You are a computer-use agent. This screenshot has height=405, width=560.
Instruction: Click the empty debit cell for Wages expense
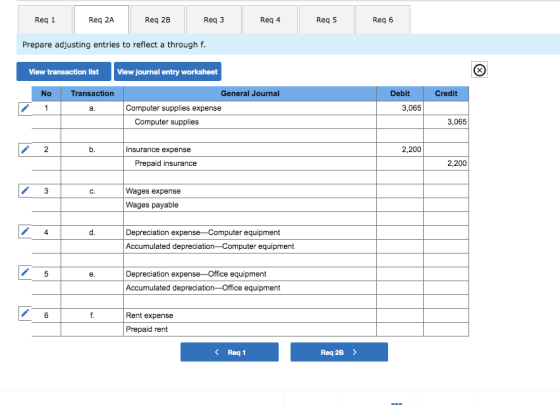(x=400, y=191)
